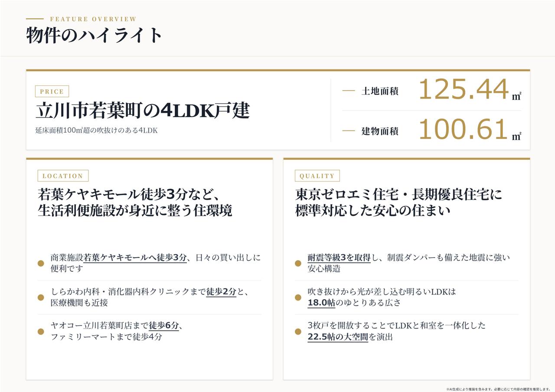The width and height of the screenshot is (555, 392).
Task: Click the gold bullet beside 商業施設若葉ケヤキモール
Action: pyautogui.click(x=41, y=263)
